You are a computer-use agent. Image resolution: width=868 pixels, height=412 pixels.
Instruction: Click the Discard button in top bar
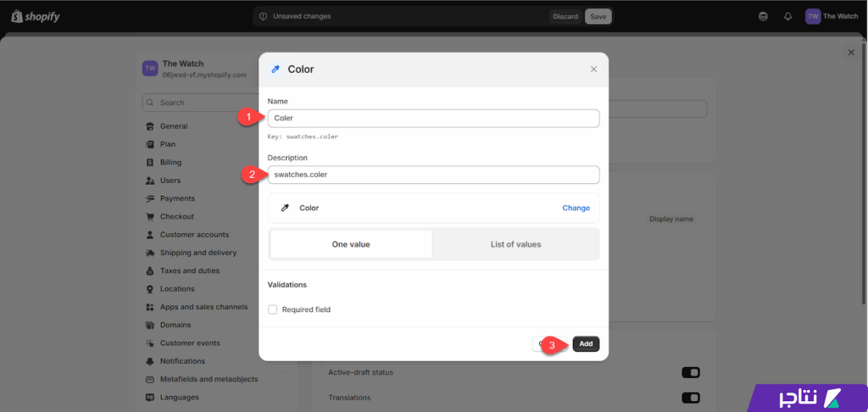[x=565, y=16]
